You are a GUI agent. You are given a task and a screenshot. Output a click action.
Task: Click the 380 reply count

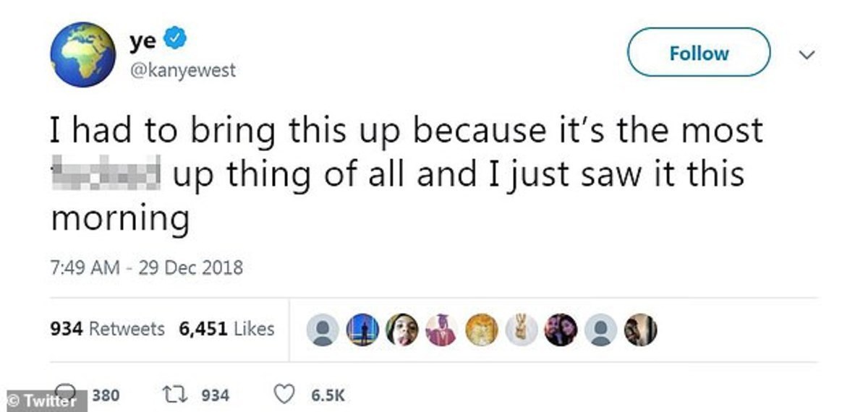[106, 396]
